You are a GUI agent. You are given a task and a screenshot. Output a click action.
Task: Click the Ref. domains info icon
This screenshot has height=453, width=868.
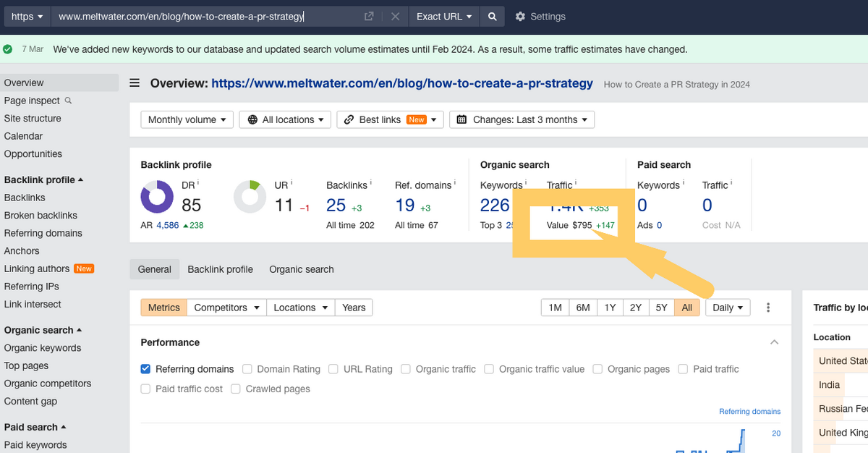tap(455, 184)
